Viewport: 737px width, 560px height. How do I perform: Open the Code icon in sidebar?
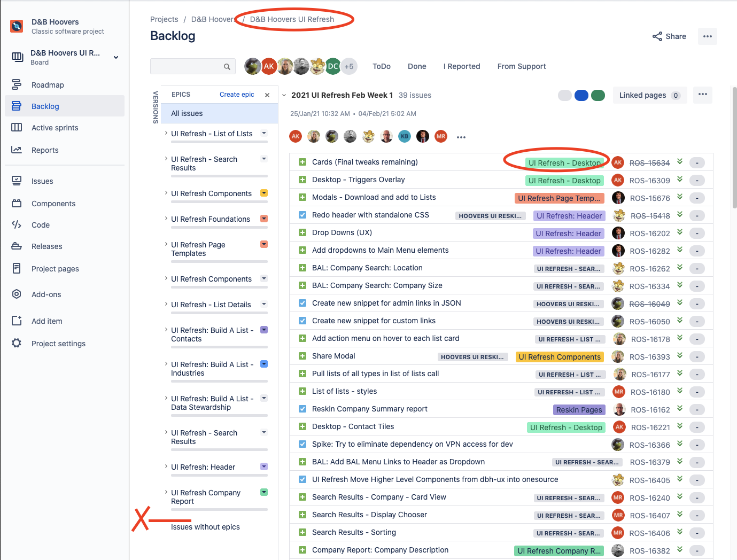17,224
